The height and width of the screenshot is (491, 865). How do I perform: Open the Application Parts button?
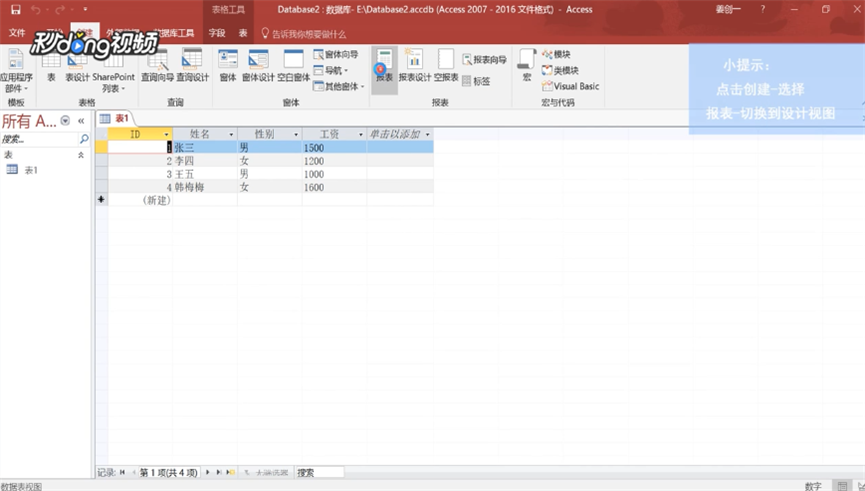pos(15,71)
